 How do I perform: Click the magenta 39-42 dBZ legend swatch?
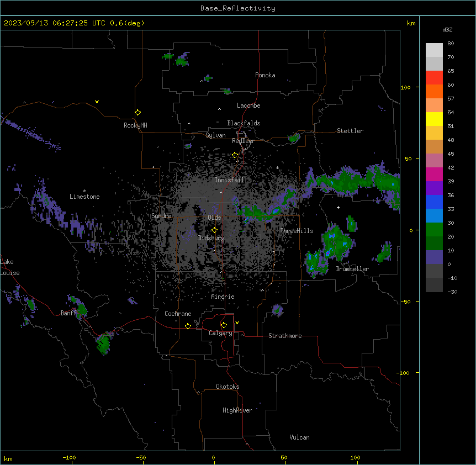pyautogui.click(x=434, y=174)
